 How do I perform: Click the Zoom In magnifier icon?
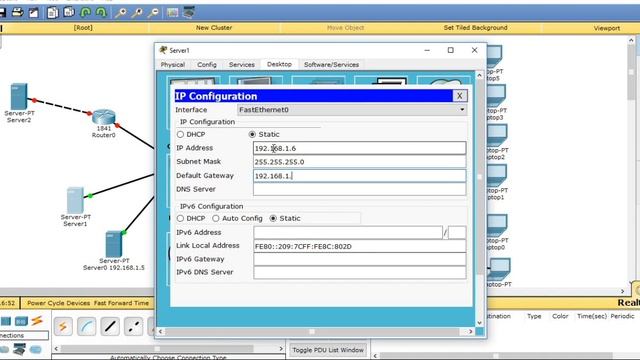point(120,13)
